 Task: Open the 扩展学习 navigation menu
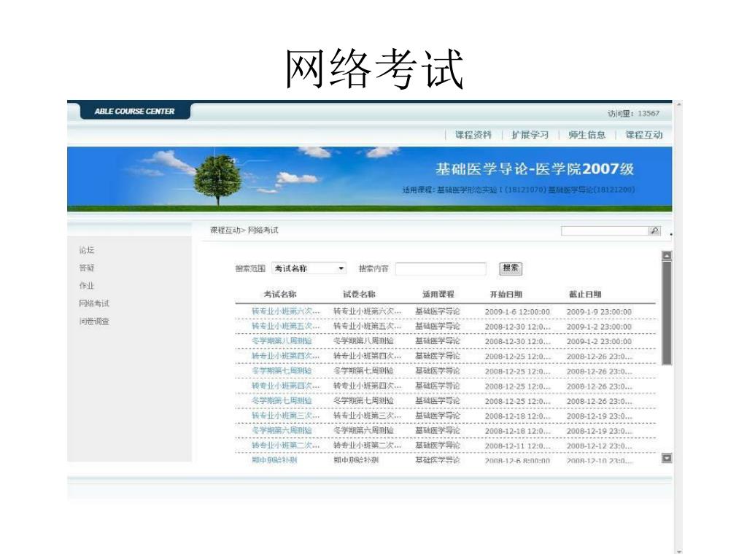pyautogui.click(x=530, y=135)
